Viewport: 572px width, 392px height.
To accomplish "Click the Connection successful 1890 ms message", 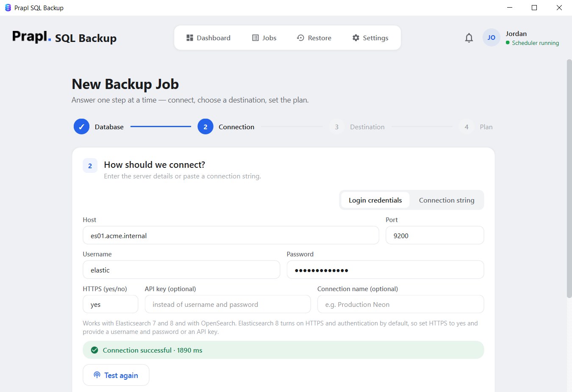I will tap(283, 350).
